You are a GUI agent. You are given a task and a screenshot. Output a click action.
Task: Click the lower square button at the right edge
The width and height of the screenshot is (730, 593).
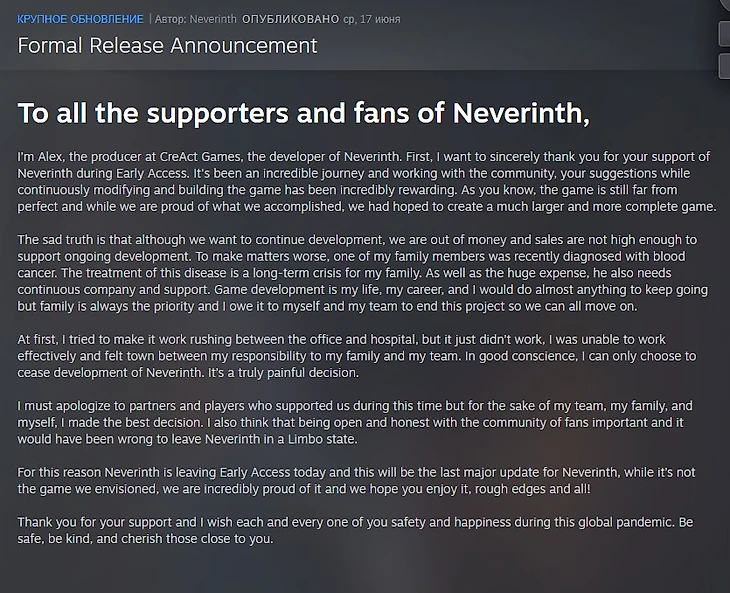pyautogui.click(x=724, y=66)
